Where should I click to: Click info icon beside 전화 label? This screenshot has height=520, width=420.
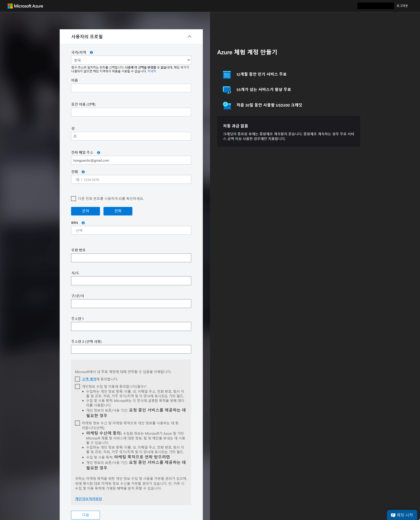(x=83, y=172)
